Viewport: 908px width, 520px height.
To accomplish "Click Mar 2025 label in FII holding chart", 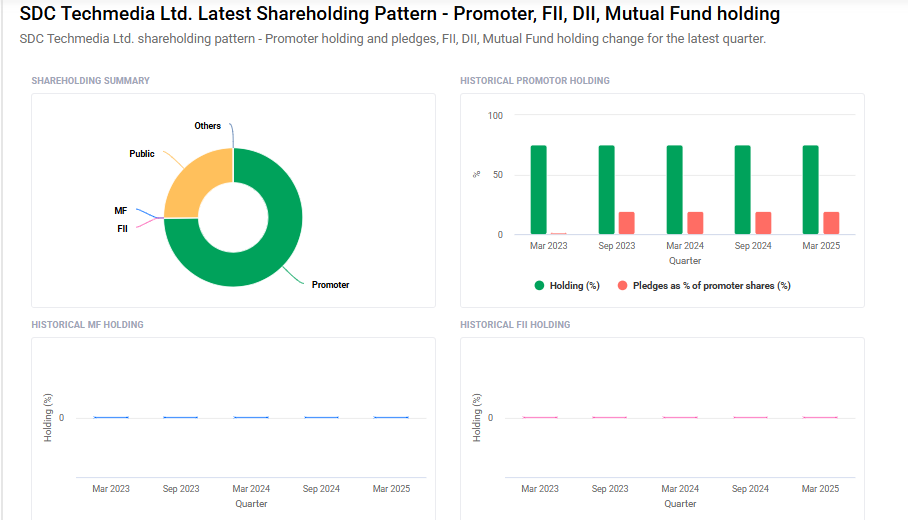I will pos(820,489).
